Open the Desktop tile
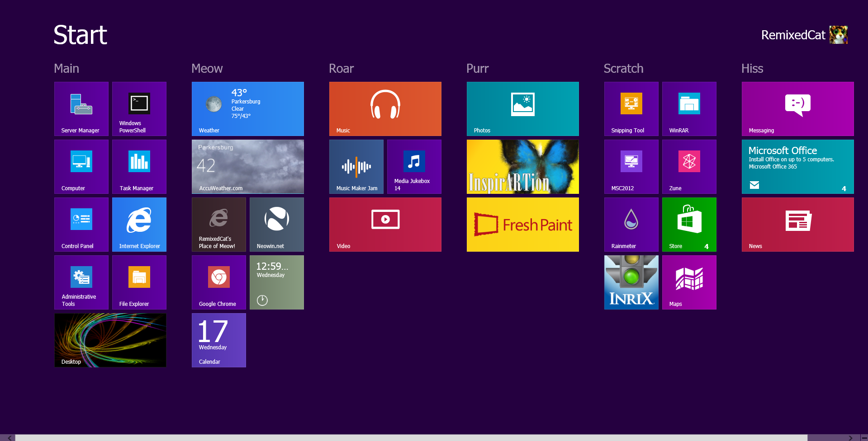The image size is (868, 441). tap(110, 340)
